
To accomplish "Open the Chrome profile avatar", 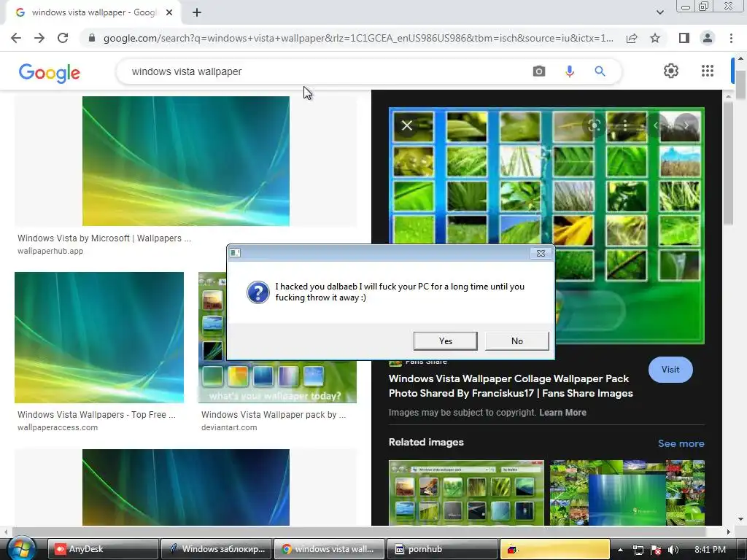I will [x=708, y=38].
